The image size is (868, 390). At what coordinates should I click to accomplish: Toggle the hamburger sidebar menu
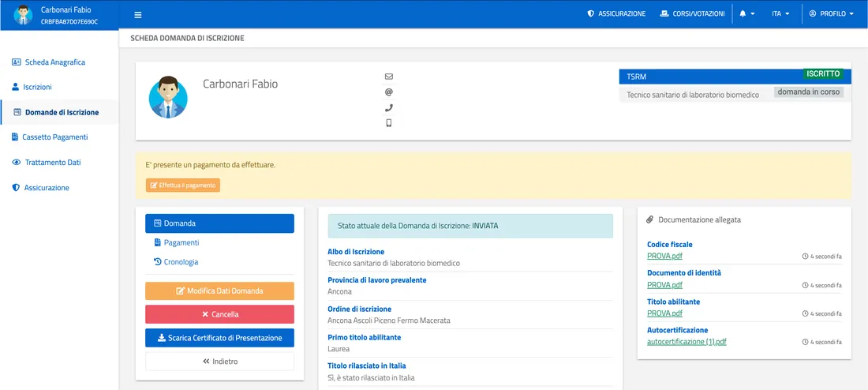pos(138,15)
